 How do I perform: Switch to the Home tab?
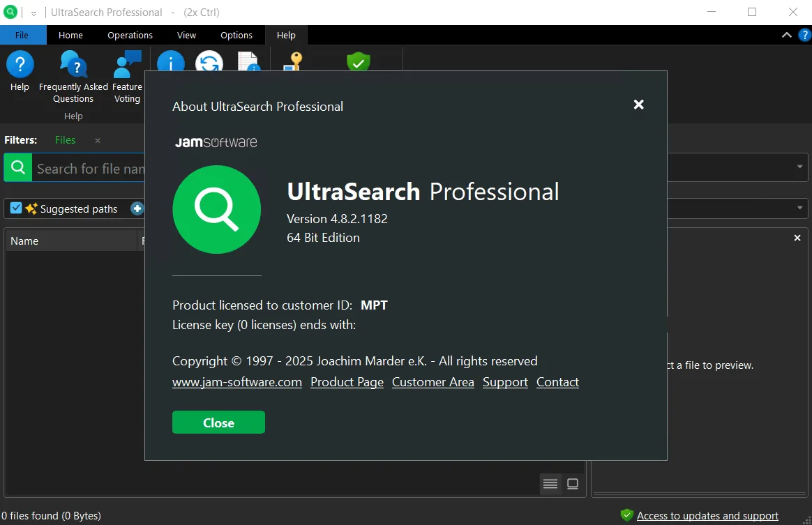70,35
